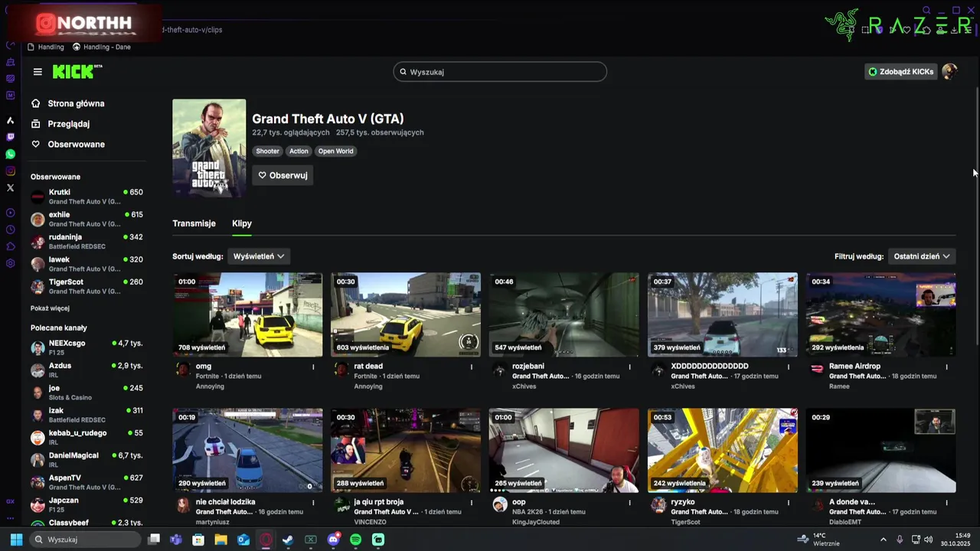Viewport: 980px width, 551px height.
Task: Open options menu for ryzyko clip
Action: pos(789,503)
